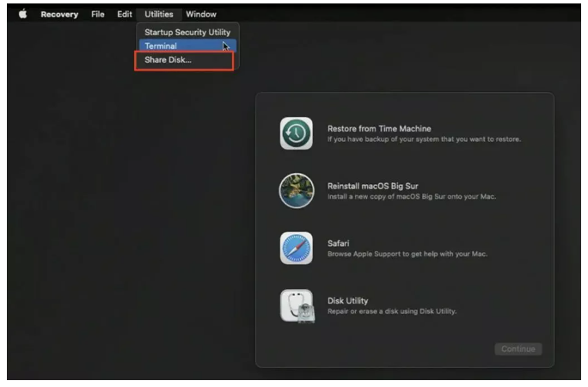Click the 'Browse Apple Support' description text
The width and height of the screenshot is (588, 387).
(407, 255)
